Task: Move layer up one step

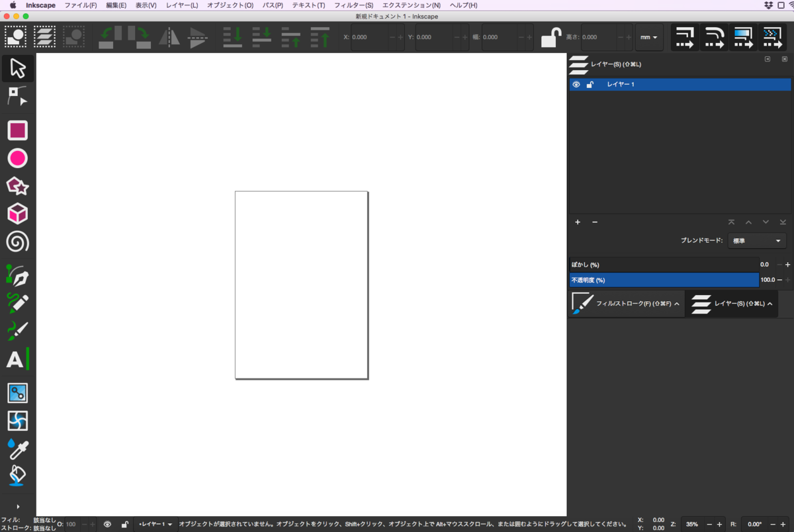Action: point(748,222)
